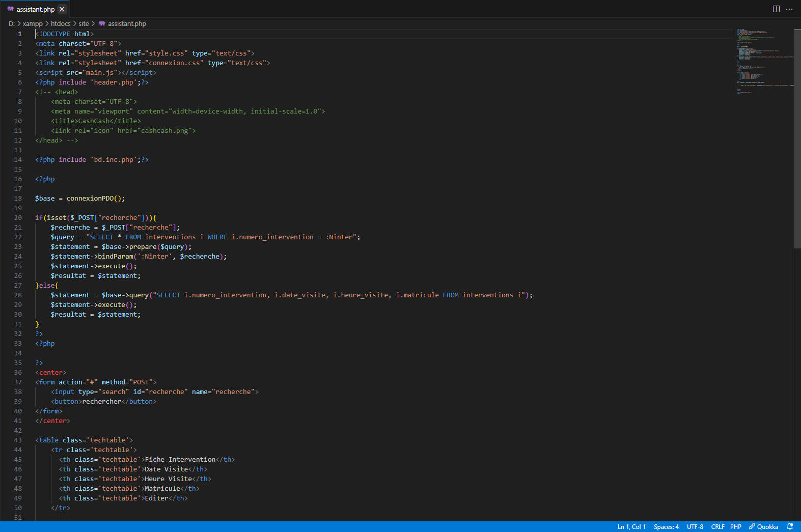
Task: Expand the site breadcrumb folder
Action: (84, 23)
